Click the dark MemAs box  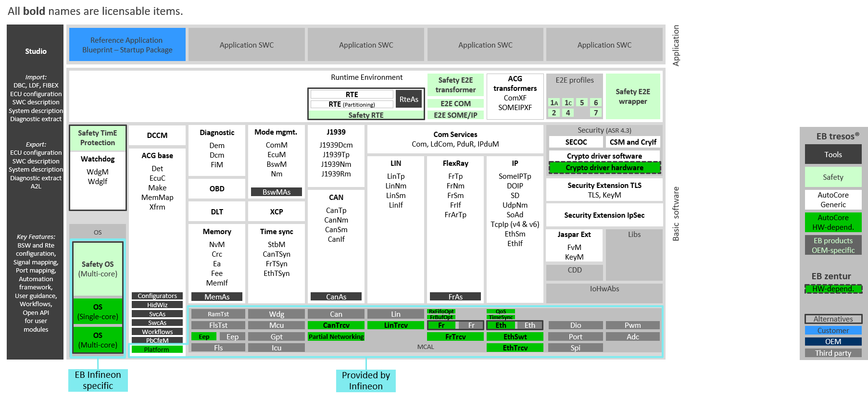217,297
